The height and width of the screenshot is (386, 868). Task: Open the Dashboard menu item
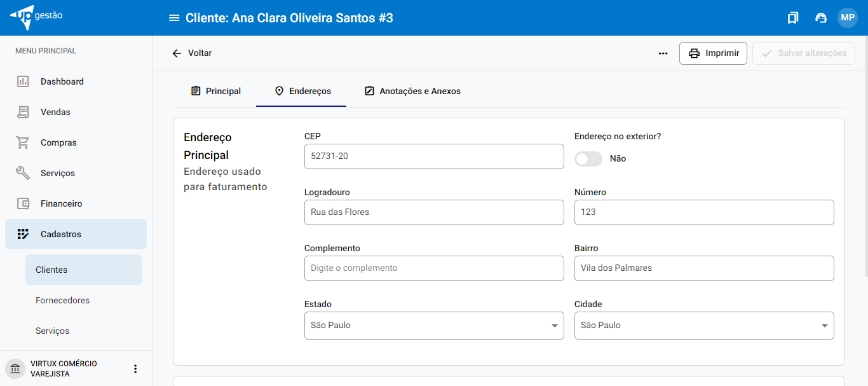[x=62, y=81]
